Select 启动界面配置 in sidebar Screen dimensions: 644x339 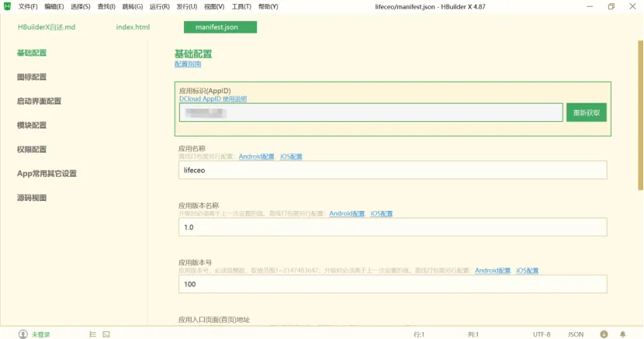[x=39, y=102]
